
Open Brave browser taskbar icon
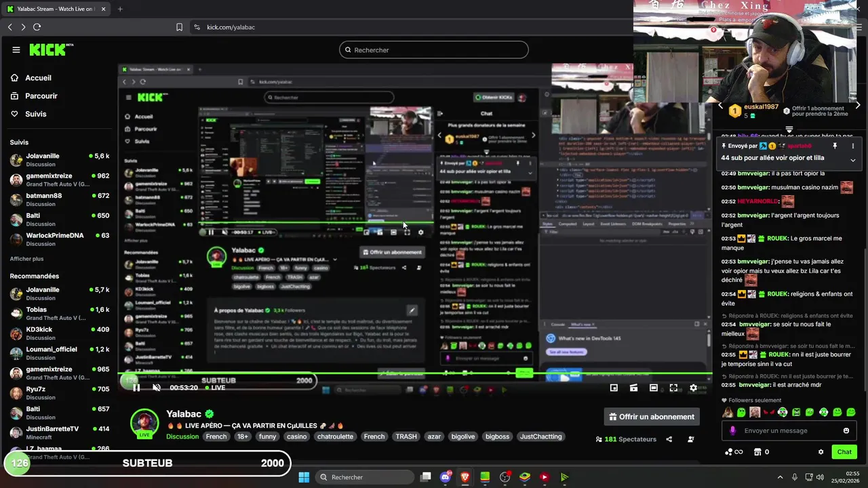[x=465, y=477]
